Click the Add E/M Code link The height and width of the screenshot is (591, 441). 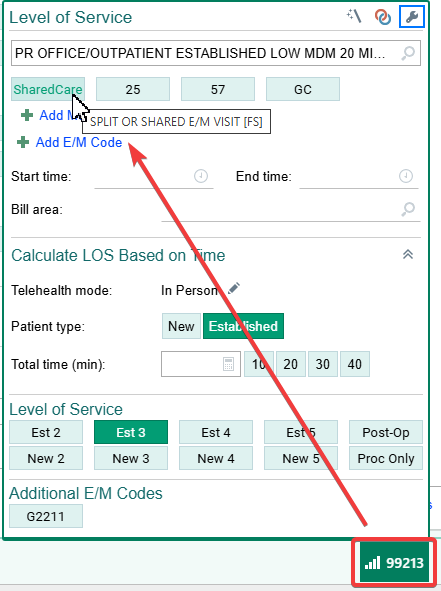coord(79,142)
